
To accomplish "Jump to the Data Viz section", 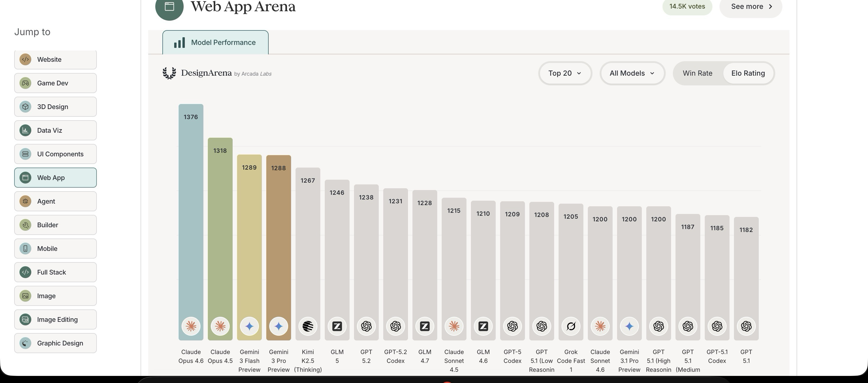I will point(55,131).
